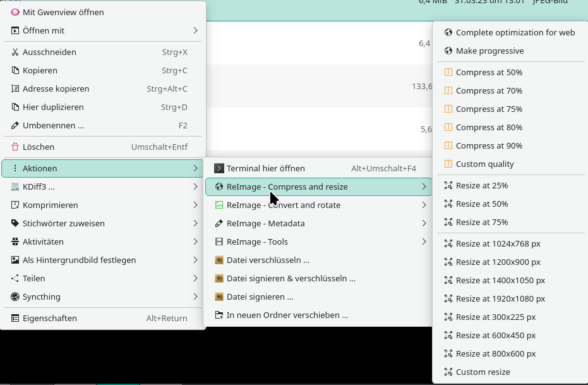The height and width of the screenshot is (385, 588).
Task: Select Compress at 80% option
Action: click(489, 127)
